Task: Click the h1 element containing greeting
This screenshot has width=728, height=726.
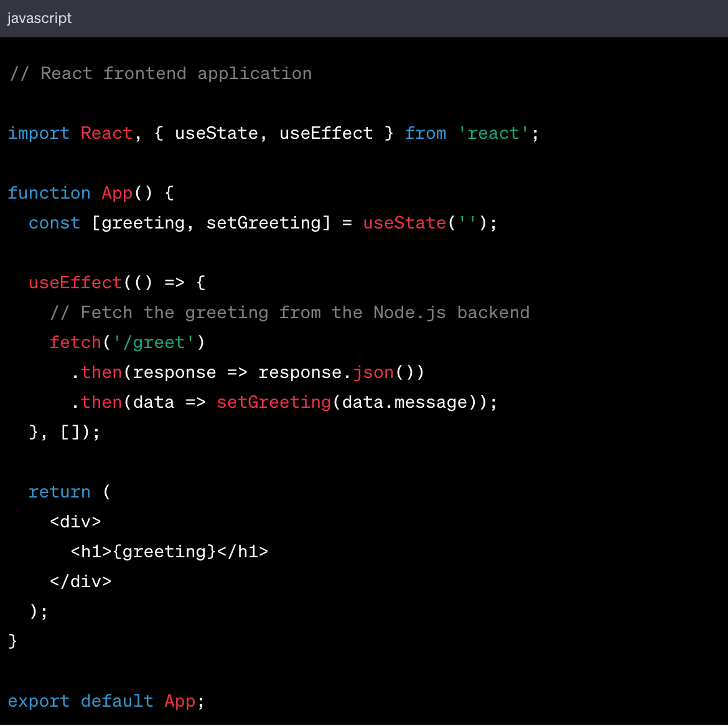Action: point(168,551)
